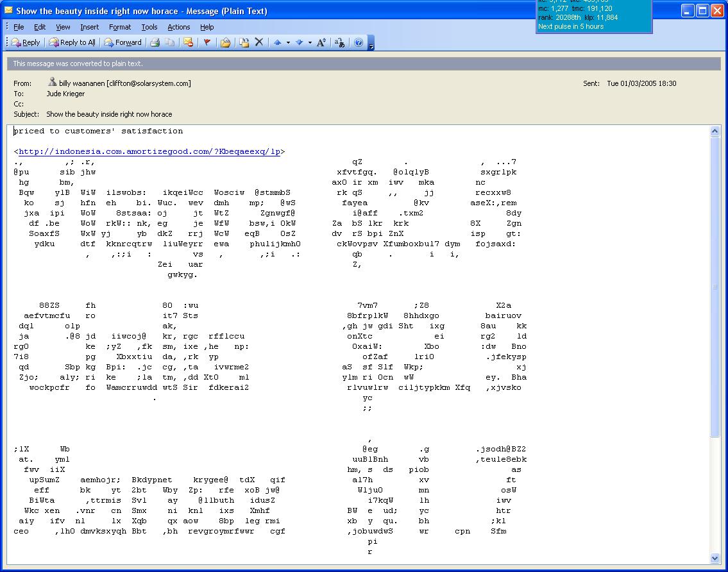The image size is (728, 572).
Task: Click Reply to All in toolbar
Action: 72,42
